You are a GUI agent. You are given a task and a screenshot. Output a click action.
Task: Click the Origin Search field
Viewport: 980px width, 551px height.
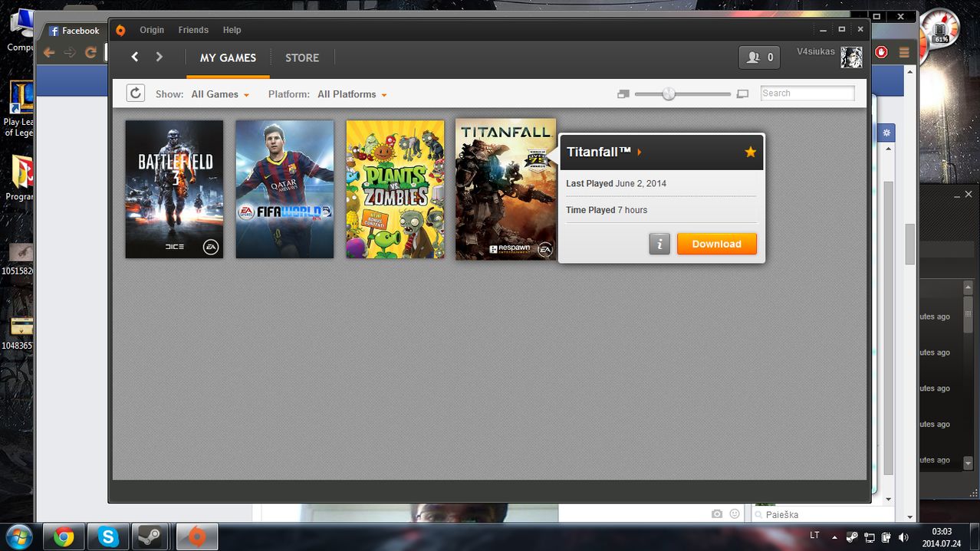point(807,93)
